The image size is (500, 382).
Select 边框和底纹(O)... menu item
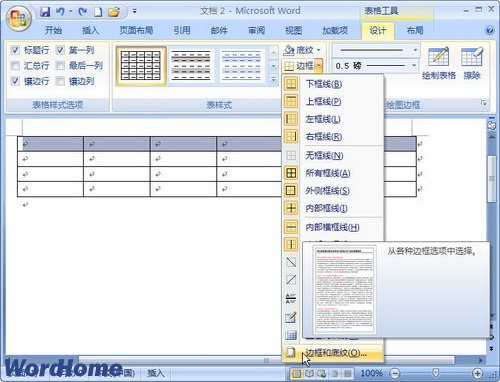coord(333,353)
